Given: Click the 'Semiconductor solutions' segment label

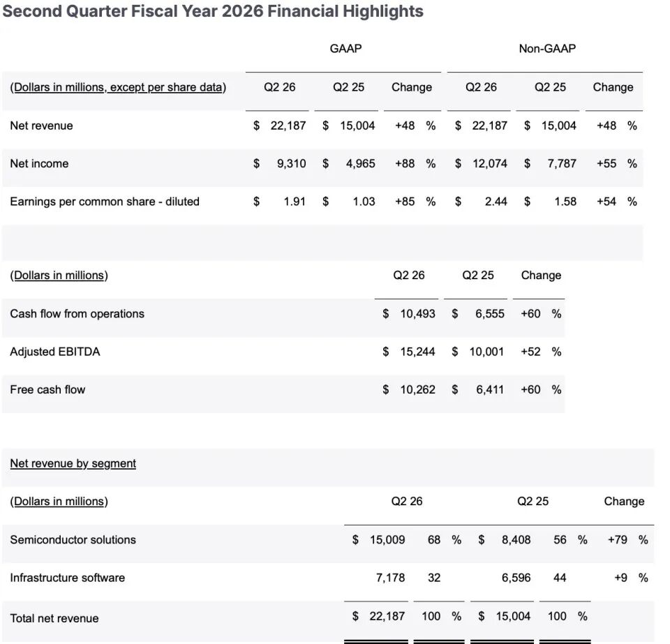Looking at the screenshot, I should (x=73, y=540).
